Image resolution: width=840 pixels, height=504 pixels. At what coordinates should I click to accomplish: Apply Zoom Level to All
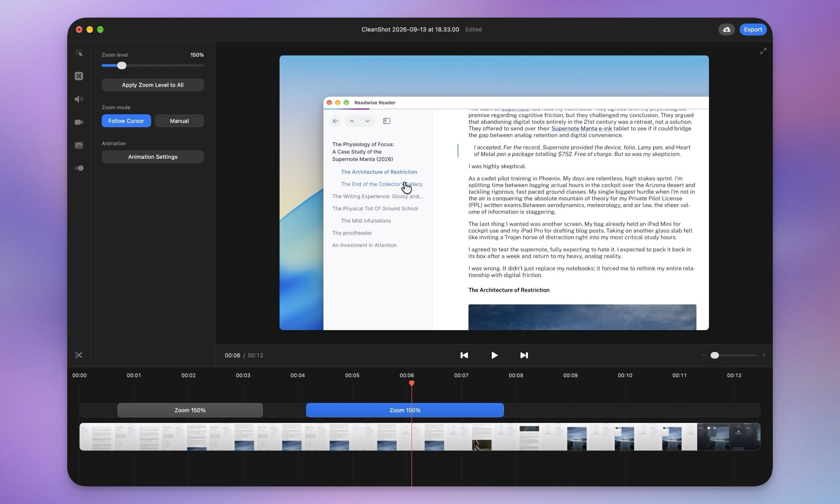pyautogui.click(x=153, y=85)
